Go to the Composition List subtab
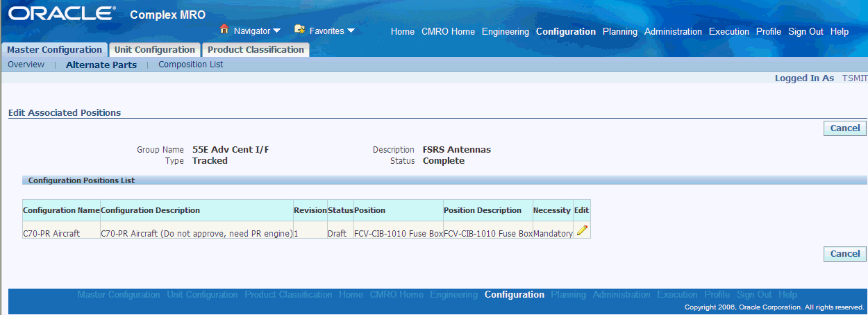Viewport: 868px width, 315px height. (x=191, y=65)
